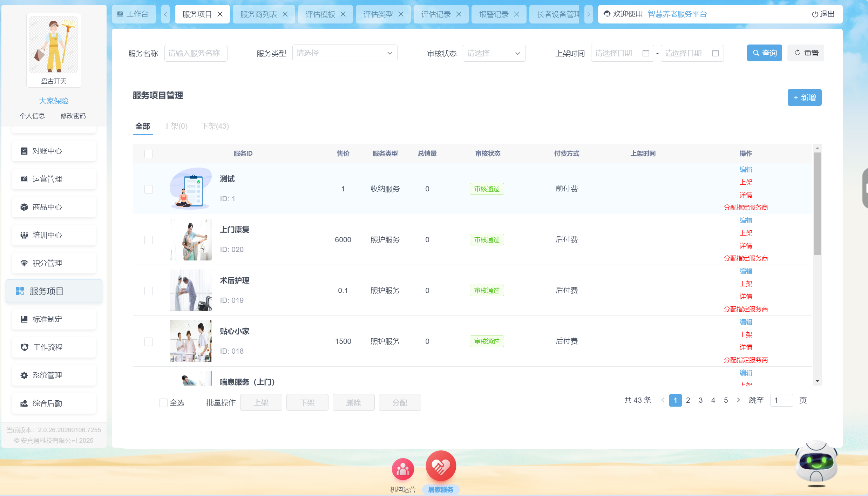Open 对账中心 sidebar icon
Image resolution: width=868 pixels, height=496 pixels.
(24, 151)
